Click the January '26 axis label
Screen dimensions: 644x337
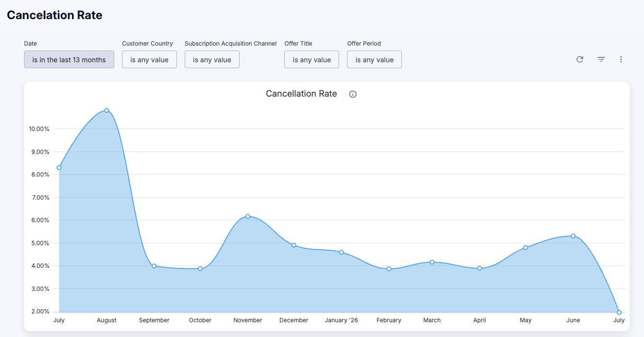point(342,320)
